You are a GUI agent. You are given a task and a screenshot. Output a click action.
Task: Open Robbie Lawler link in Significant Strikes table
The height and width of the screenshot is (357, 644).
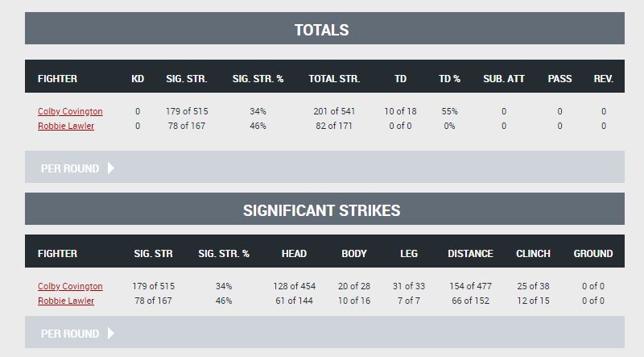[x=66, y=301]
